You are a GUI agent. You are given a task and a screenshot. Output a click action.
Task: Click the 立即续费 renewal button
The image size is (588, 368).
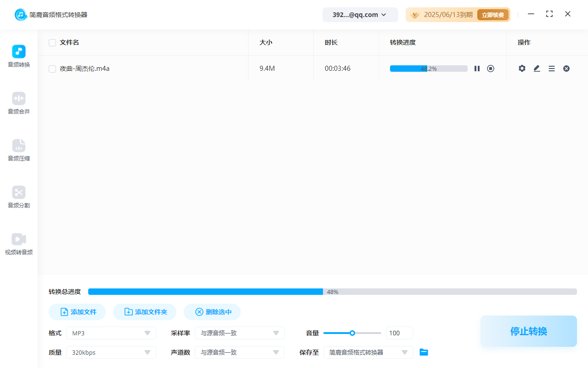click(493, 14)
